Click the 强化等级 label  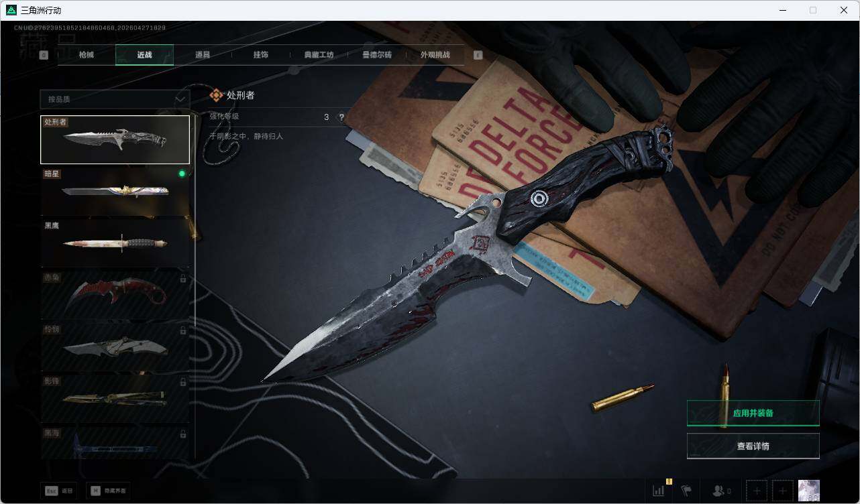tap(224, 117)
